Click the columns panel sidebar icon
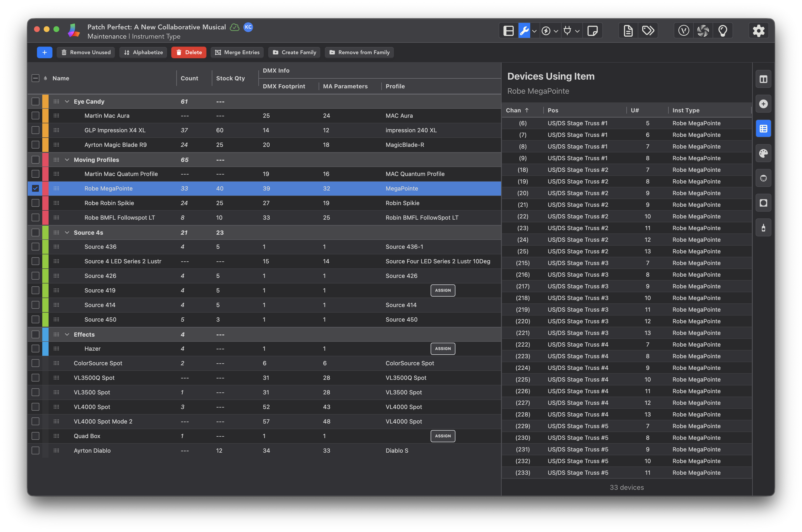 [763, 79]
